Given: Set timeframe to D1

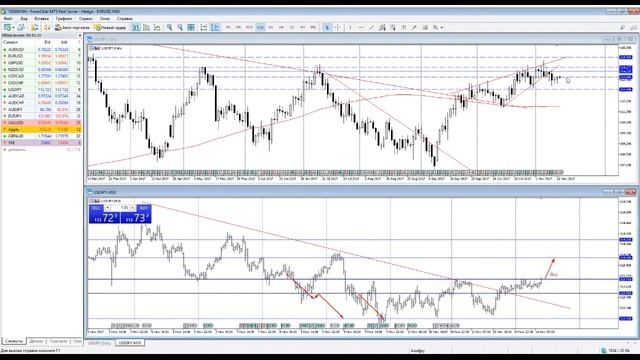Looking at the screenshot, I should point(292,27).
